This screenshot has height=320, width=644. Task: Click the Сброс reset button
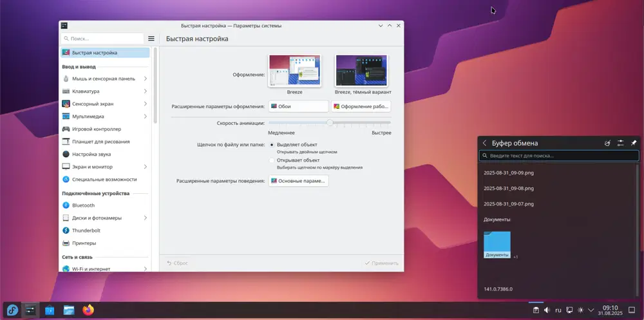click(x=178, y=263)
